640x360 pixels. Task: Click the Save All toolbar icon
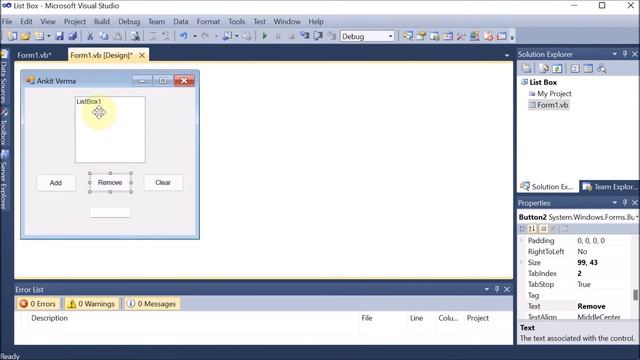coord(73,36)
